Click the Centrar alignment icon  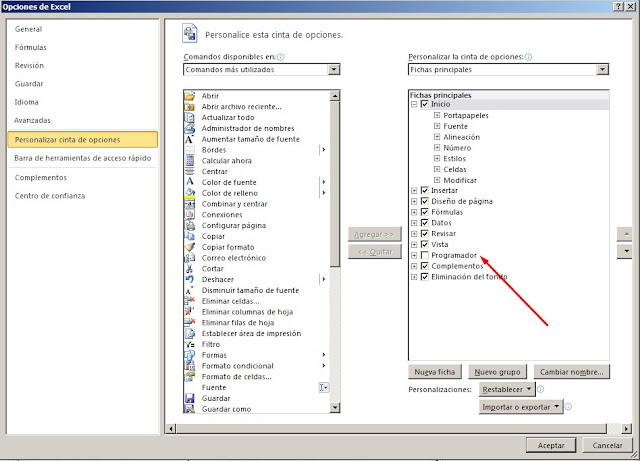[x=189, y=171]
